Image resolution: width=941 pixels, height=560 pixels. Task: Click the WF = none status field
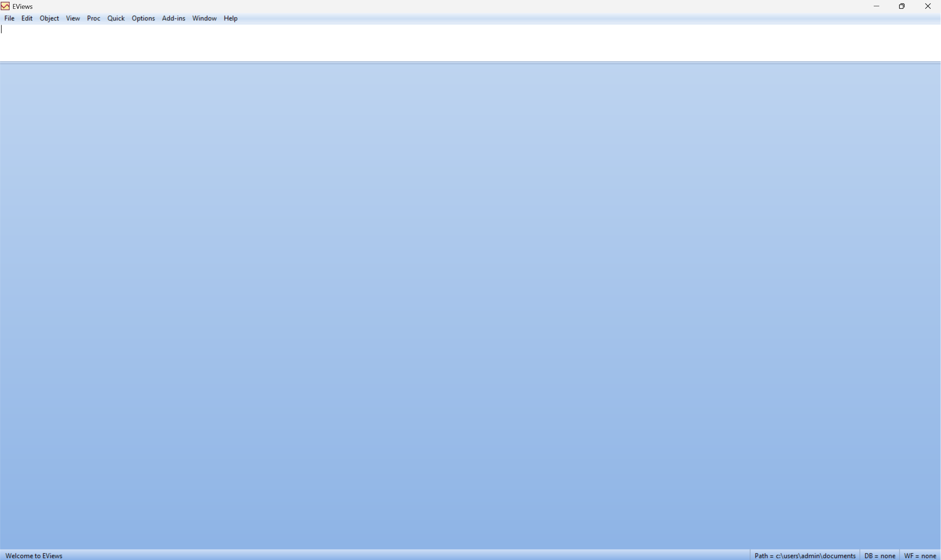coord(920,556)
